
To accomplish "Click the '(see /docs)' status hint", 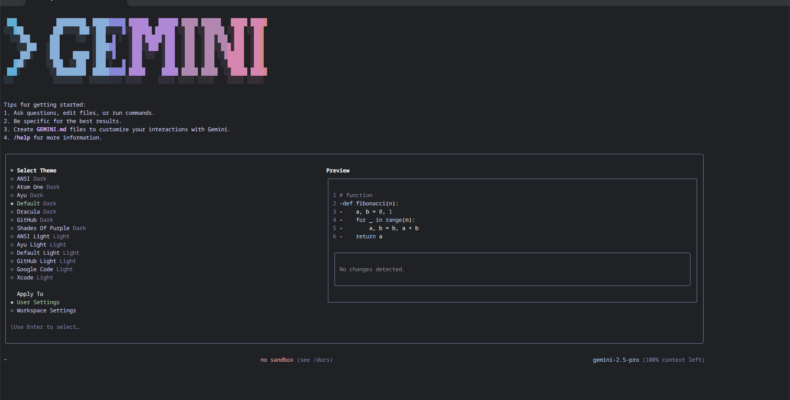I will pyautogui.click(x=315, y=360).
